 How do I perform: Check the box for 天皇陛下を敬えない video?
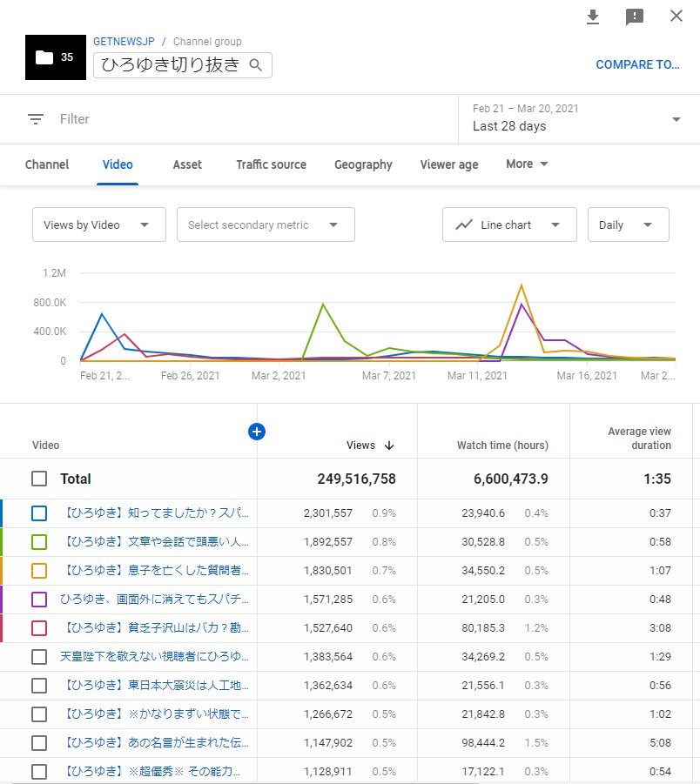pyautogui.click(x=39, y=656)
